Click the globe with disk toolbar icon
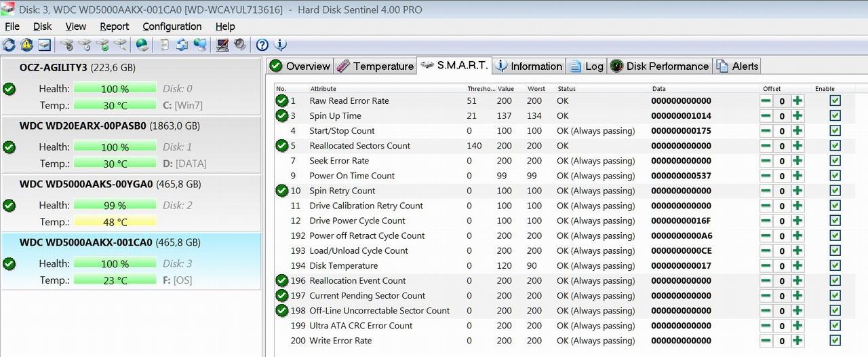The height and width of the screenshot is (357, 868). [142, 45]
